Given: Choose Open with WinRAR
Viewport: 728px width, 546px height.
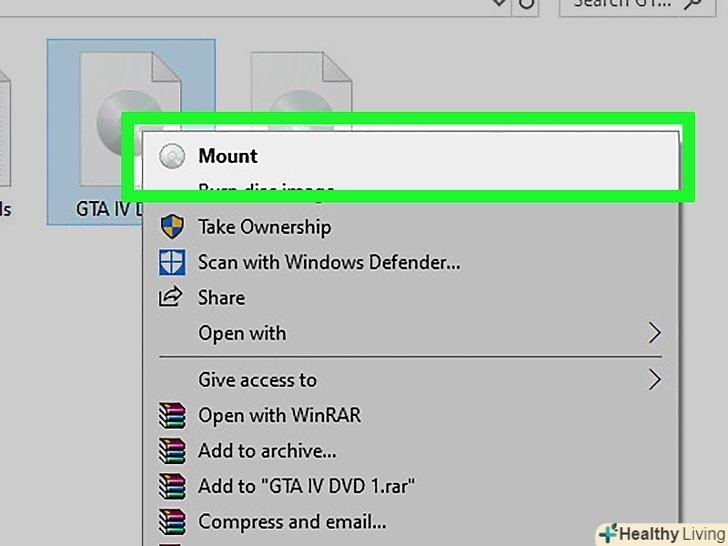Looking at the screenshot, I should pos(279,415).
